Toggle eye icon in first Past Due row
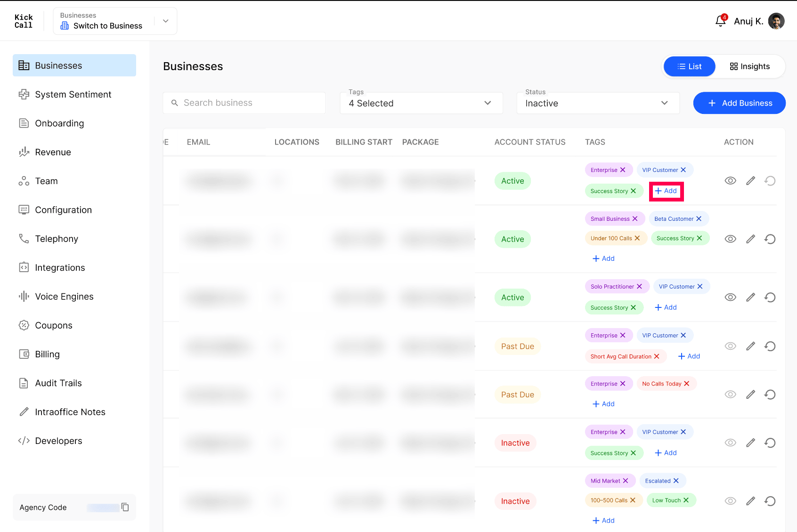Viewport: 797px width, 532px height. point(731,346)
